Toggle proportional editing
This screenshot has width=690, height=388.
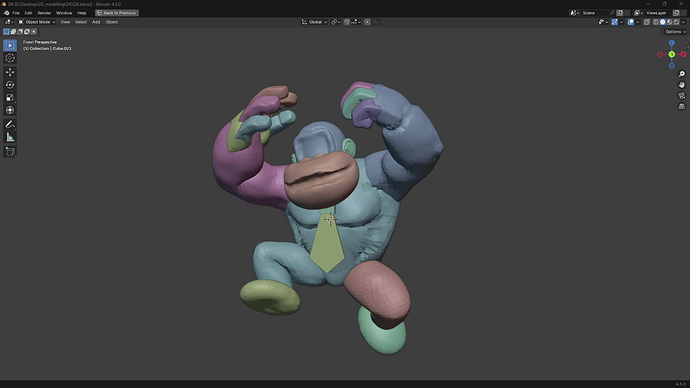click(367, 22)
